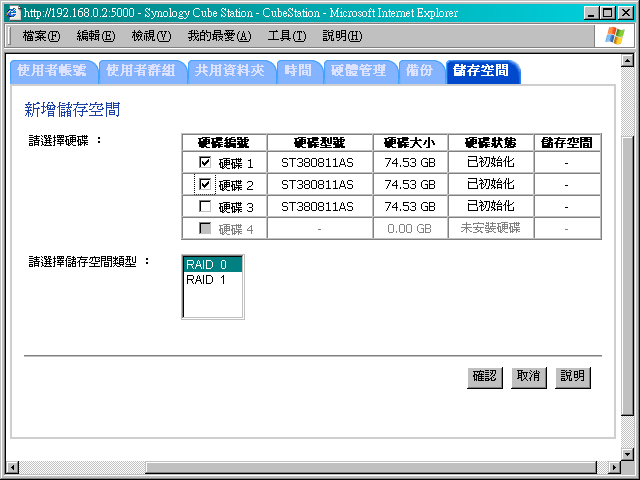Select RAID 1 in storage type list
The width and height of the screenshot is (640, 480).
pyautogui.click(x=213, y=280)
